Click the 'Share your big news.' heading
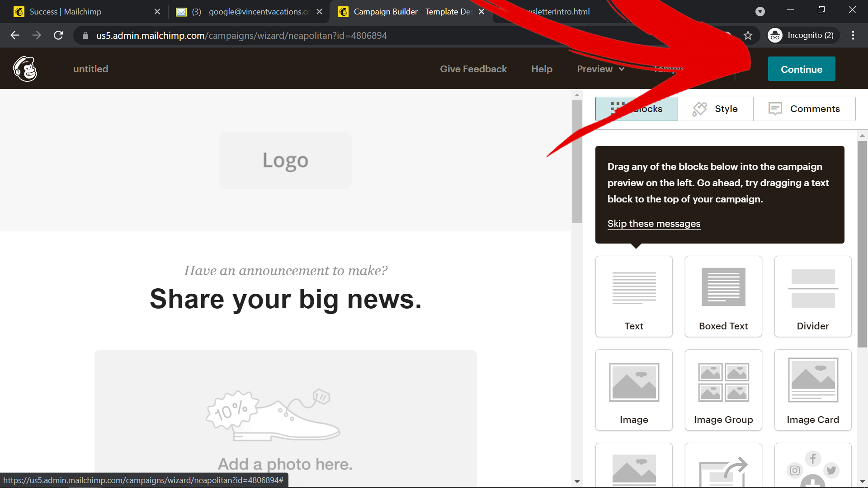868x488 pixels. click(285, 299)
